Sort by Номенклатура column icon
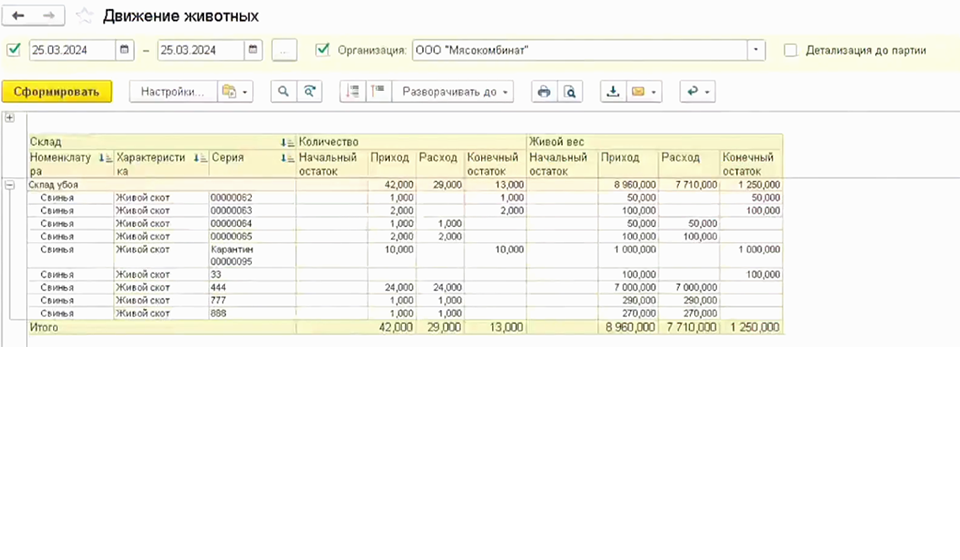The image size is (960, 560). (x=105, y=158)
